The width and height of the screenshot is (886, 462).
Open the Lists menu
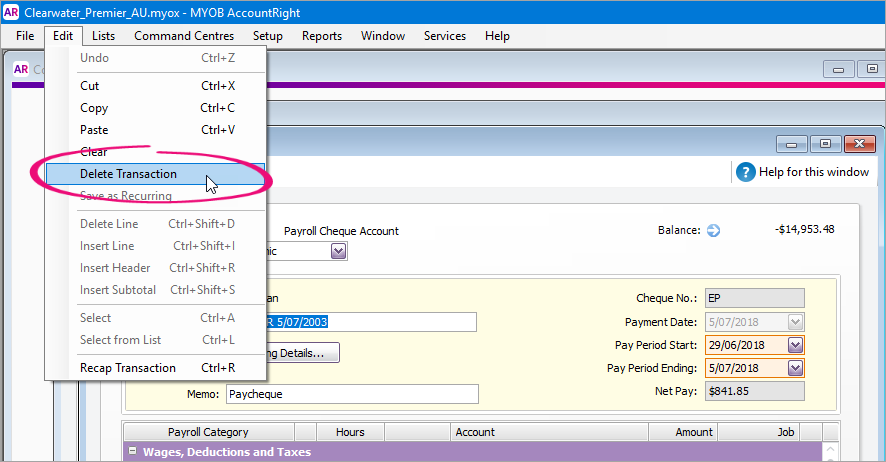(103, 36)
